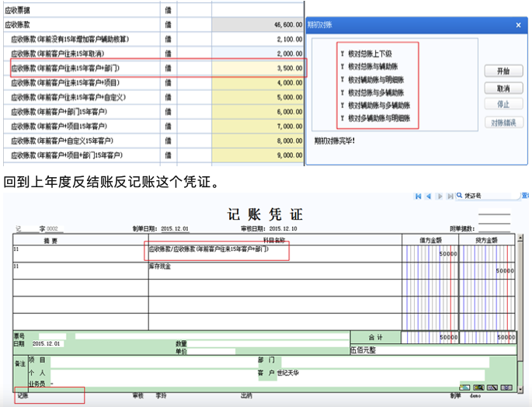Click the 46,600.00 balance cell

click(258, 25)
